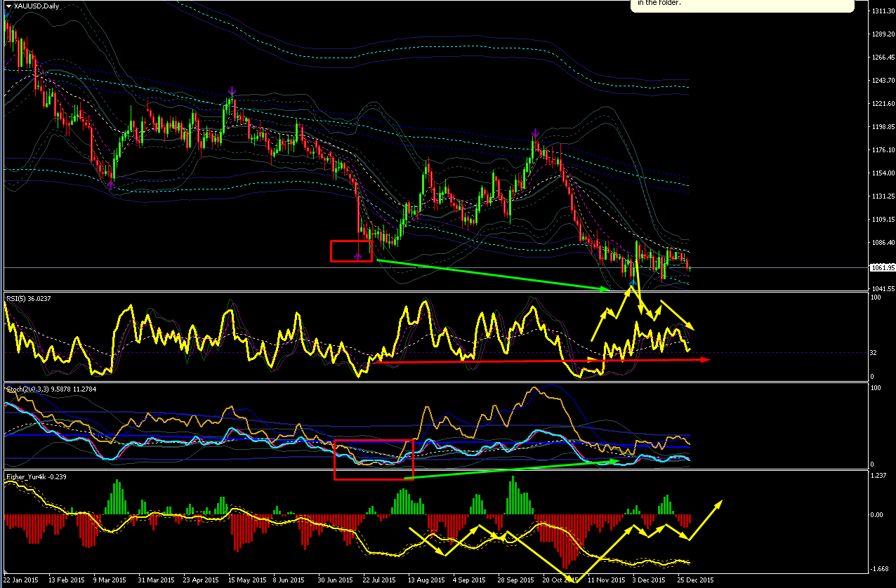Click the yellow tooltip balloon at top
896x588 pixels.
[x=743, y=6]
